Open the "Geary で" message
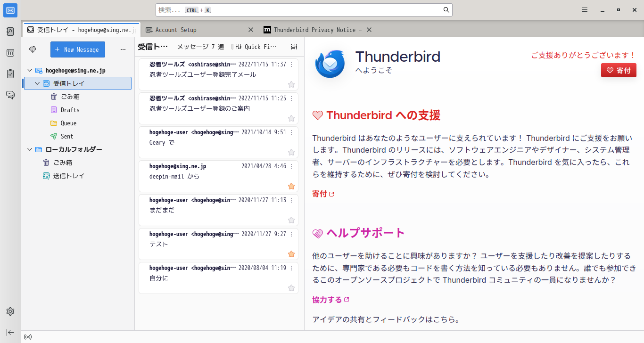 218,142
